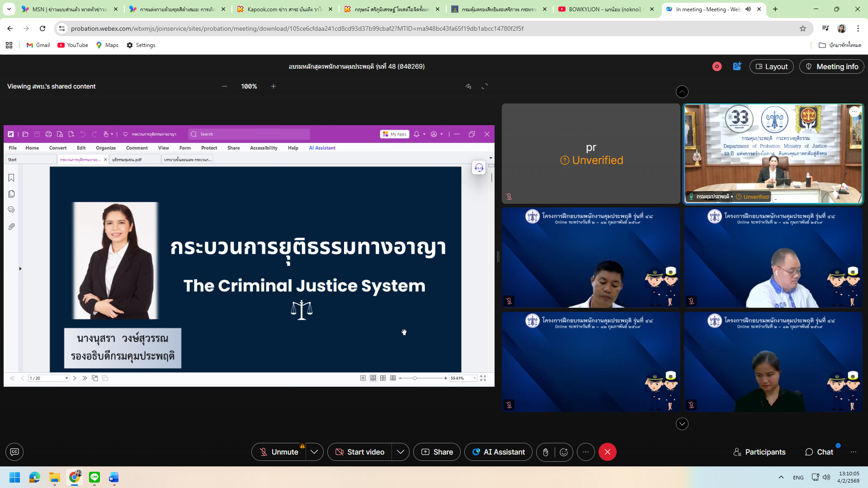Viewport: 868px width, 488px height.
Task: Expand audio options arrow next to Unmute
Action: (x=314, y=452)
